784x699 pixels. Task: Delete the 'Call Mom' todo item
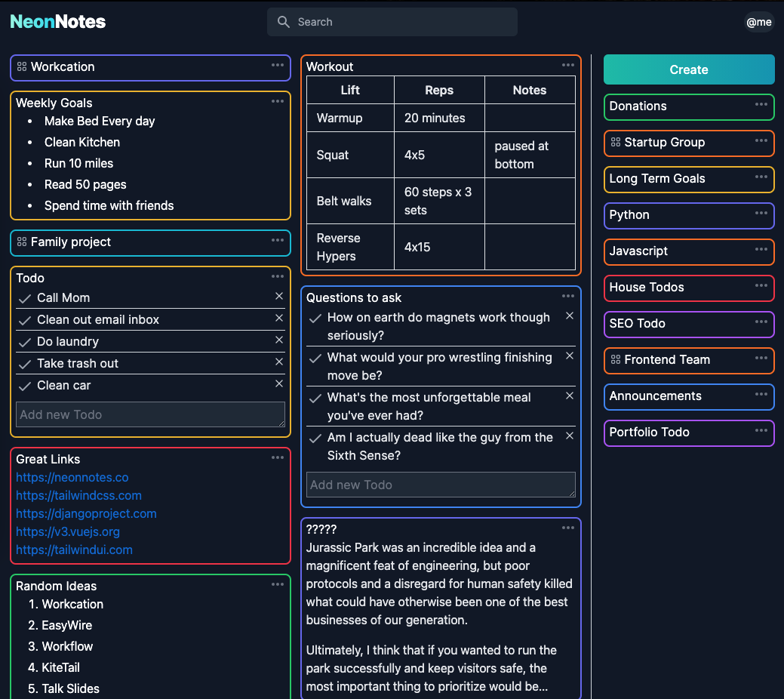[279, 297]
